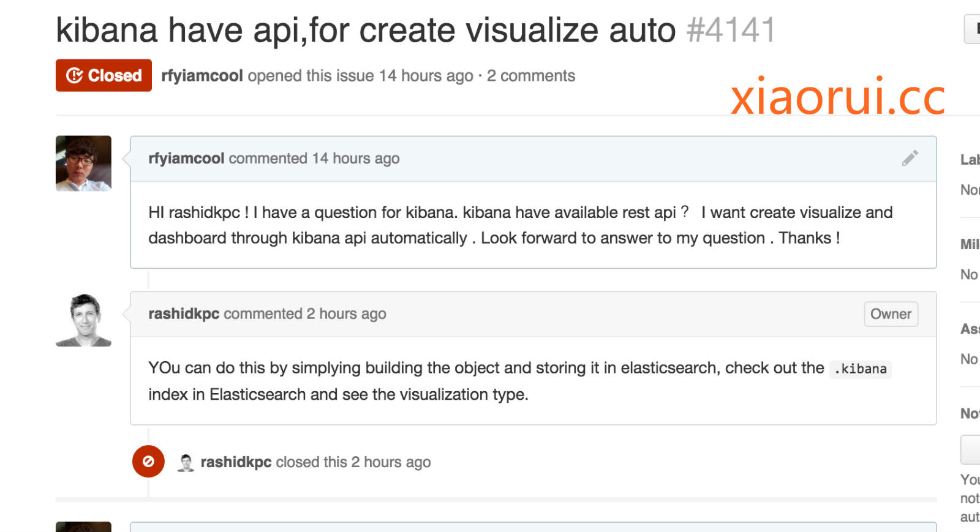The image size is (980, 532).
Task: Click '2 hours ago' timestamp in rashidkpc's comment
Action: [346, 314]
